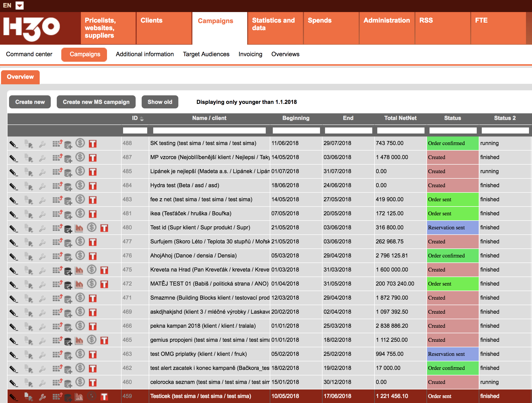
Task: Open Additional information submenu
Action: 145,54
